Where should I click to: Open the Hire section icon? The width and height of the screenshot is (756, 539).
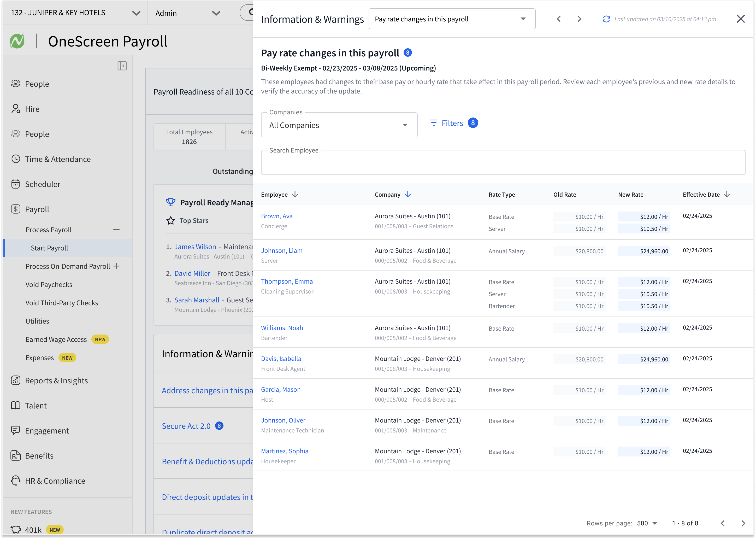coord(16,109)
